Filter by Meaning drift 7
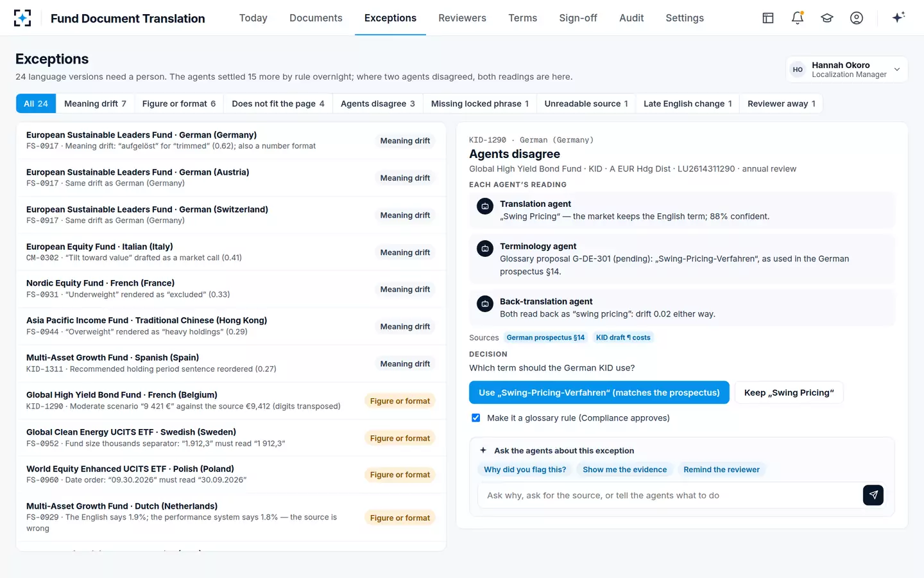This screenshot has height=578, width=924. [x=95, y=103]
